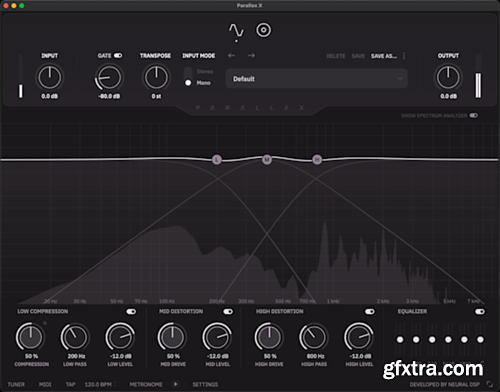
Task: Select the L band node on graph
Action: pyautogui.click(x=217, y=160)
